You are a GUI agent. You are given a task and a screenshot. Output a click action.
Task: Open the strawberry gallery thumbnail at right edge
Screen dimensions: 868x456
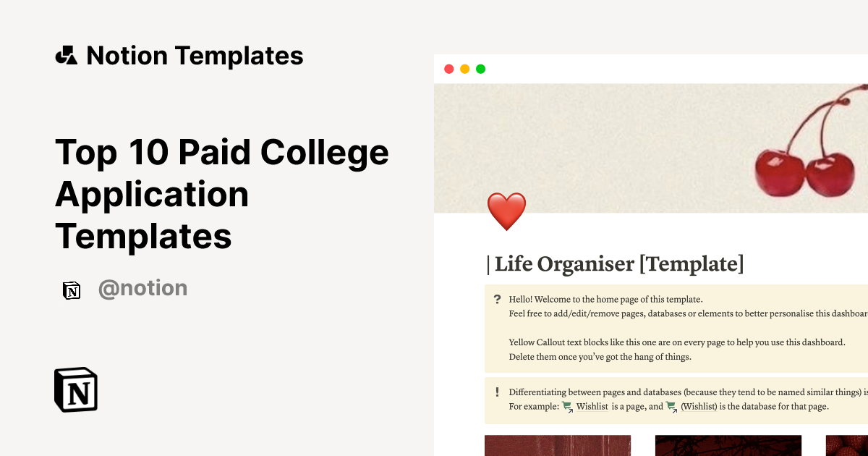(x=847, y=445)
